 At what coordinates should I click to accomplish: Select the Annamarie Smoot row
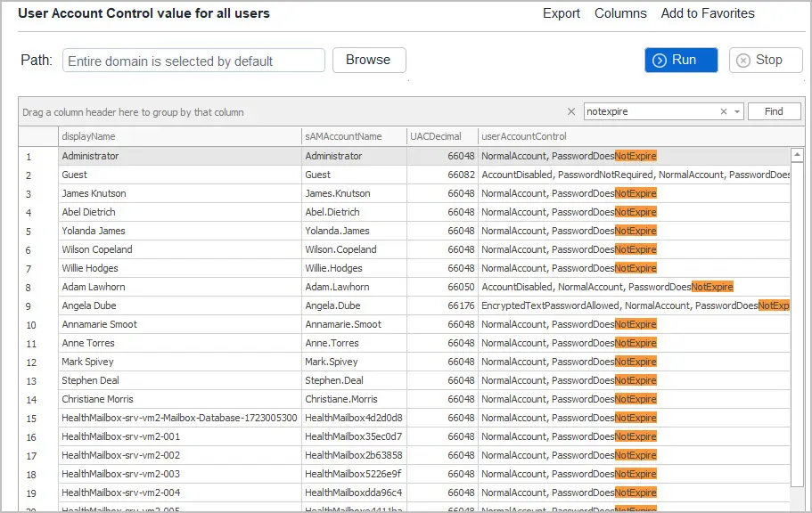pos(405,324)
